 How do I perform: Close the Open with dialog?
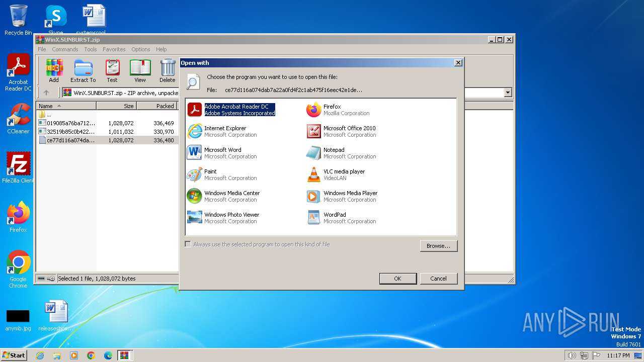(x=458, y=63)
